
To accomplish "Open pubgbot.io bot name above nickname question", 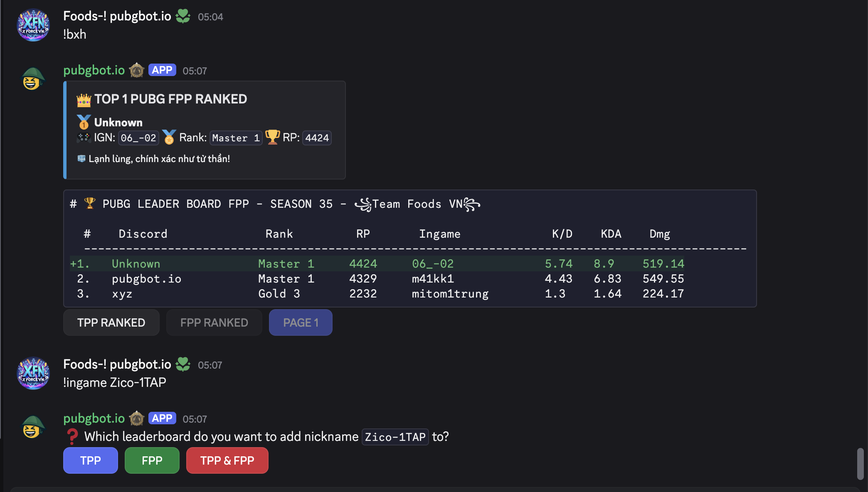I will pyautogui.click(x=94, y=418).
